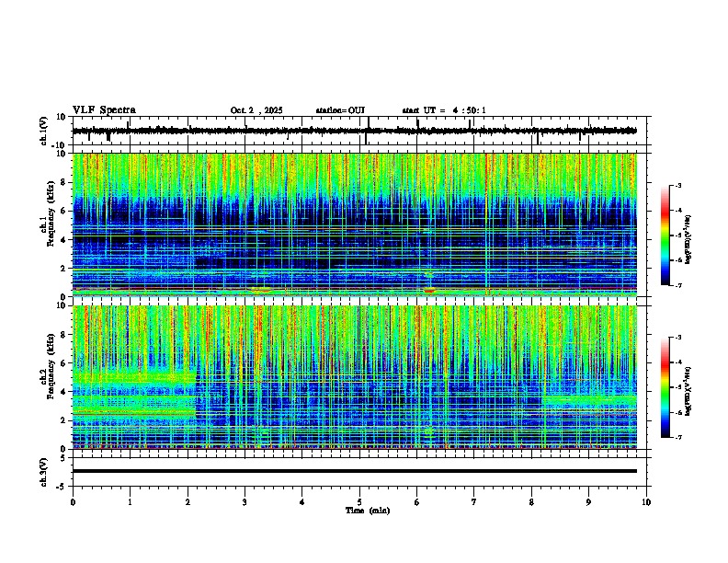Image resolution: width=728 pixels, height=563 pixels.
Task: Click the "ch.3(V)" axis label
Action: (44, 472)
